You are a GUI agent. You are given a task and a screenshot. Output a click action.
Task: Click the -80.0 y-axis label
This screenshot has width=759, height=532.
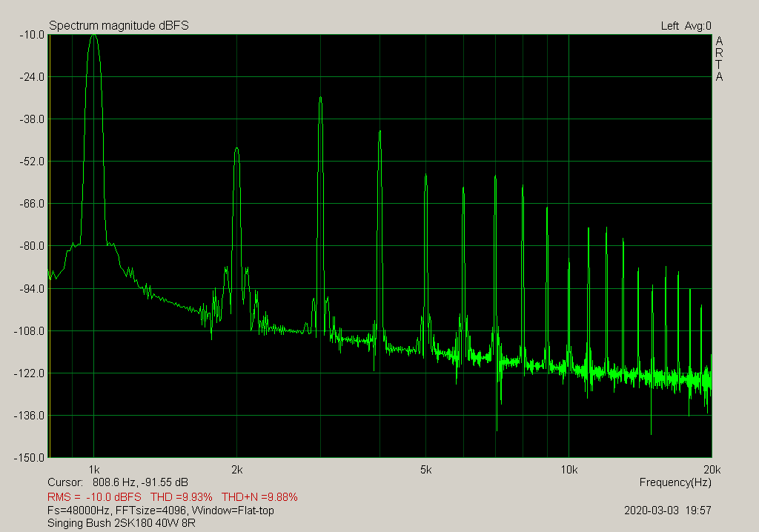pyautogui.click(x=32, y=246)
